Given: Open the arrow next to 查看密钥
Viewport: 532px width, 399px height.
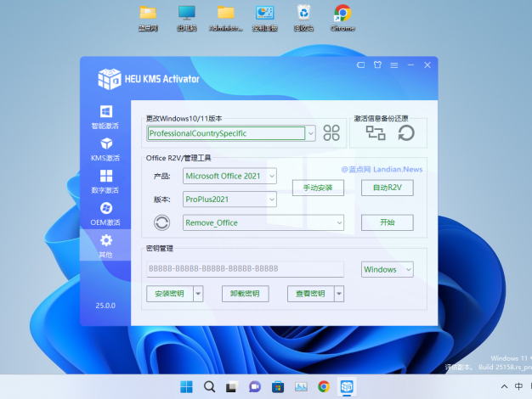Looking at the screenshot, I should [339, 294].
